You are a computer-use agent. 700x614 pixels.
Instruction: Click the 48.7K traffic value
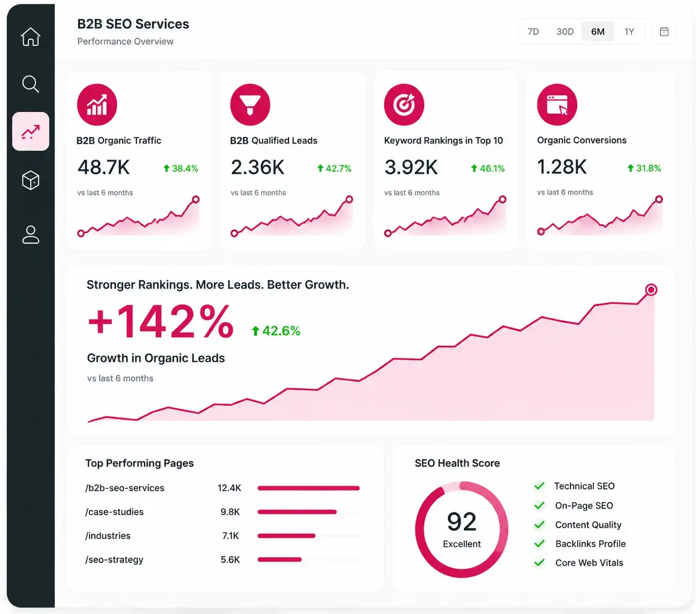coord(104,167)
